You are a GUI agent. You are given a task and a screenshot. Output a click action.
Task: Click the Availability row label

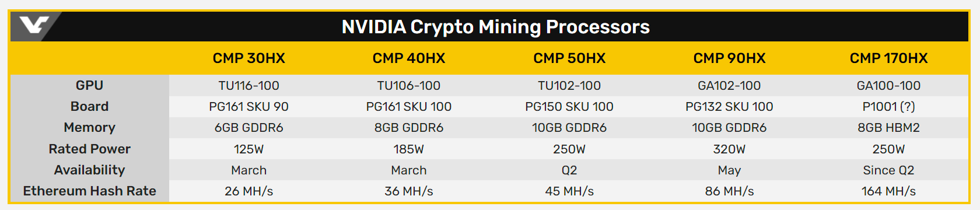[89, 170]
